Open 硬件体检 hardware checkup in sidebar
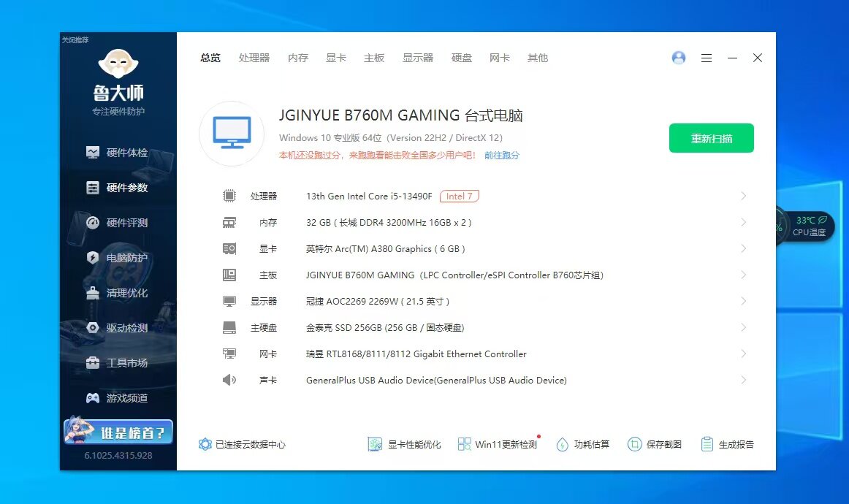Screen dimensions: 849x504 [118, 153]
